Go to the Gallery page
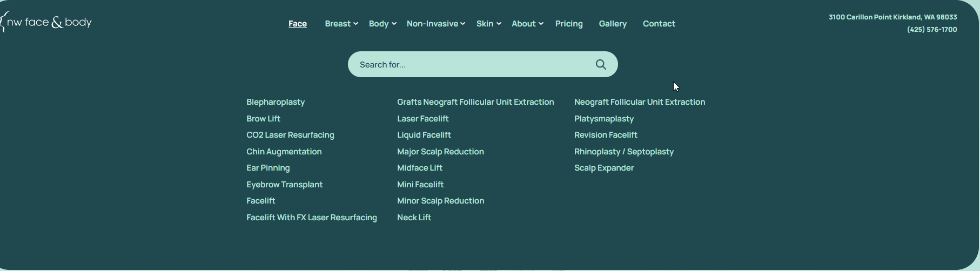The height and width of the screenshot is (271, 980). coord(613,24)
